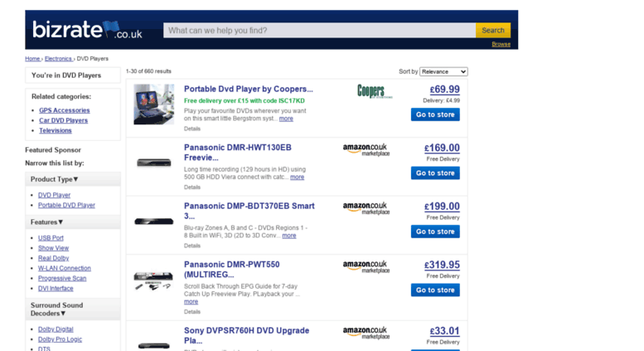Filter by DVD Player product type

54,195
